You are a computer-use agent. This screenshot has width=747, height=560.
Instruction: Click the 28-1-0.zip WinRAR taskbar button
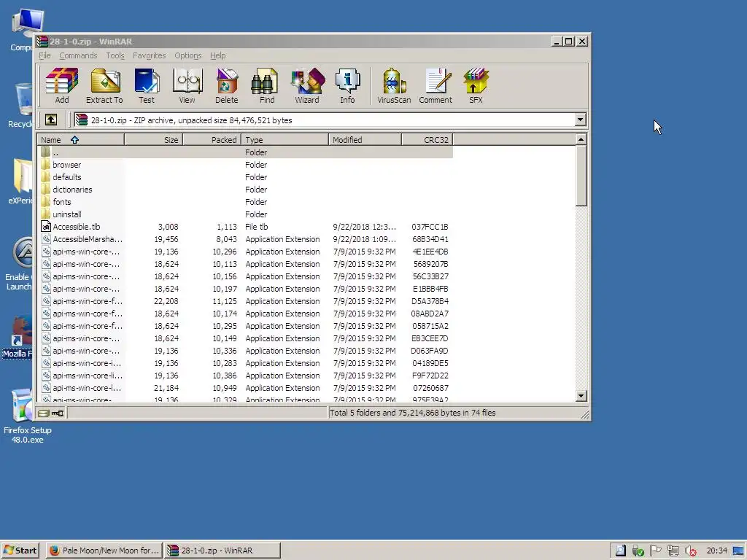pyautogui.click(x=222, y=551)
